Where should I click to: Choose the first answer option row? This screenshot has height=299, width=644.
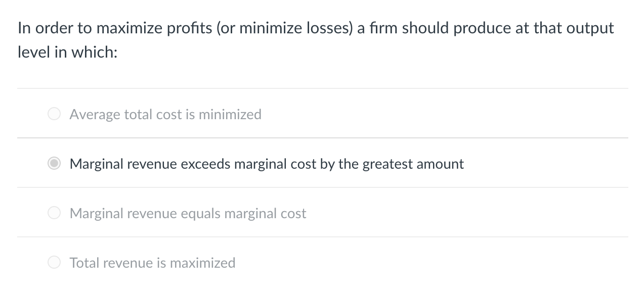[x=202, y=114]
